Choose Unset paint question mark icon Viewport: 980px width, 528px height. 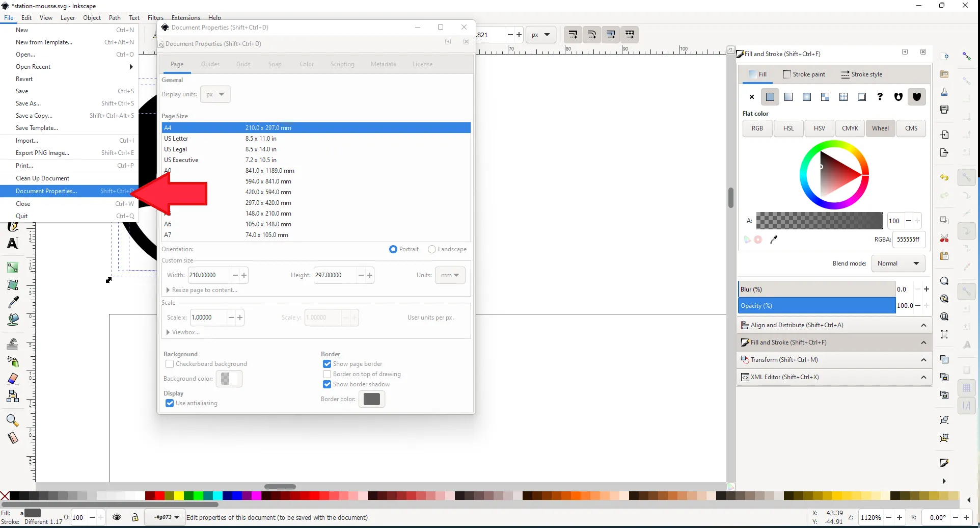point(880,97)
